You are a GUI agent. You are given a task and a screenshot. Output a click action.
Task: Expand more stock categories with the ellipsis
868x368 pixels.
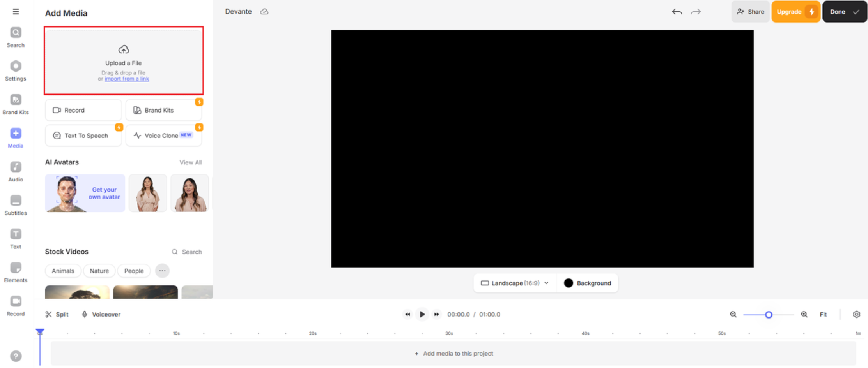(x=162, y=271)
